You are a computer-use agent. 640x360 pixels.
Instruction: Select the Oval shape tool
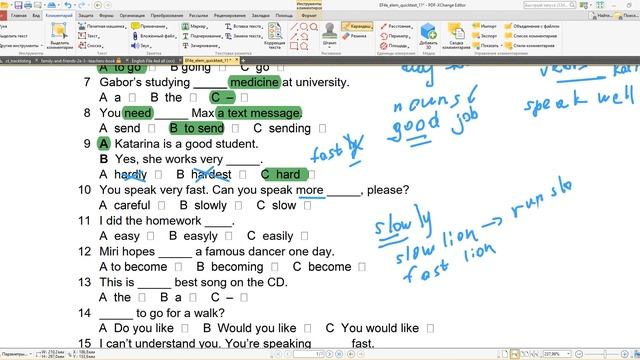click(x=304, y=27)
